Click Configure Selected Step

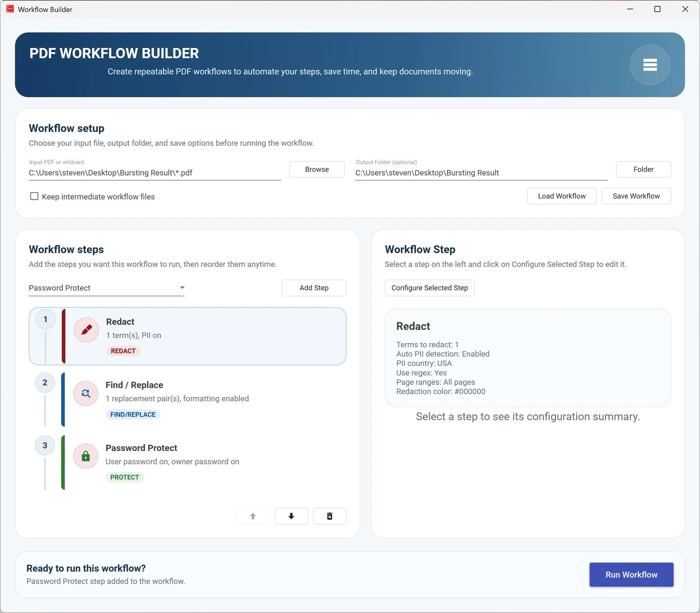429,288
